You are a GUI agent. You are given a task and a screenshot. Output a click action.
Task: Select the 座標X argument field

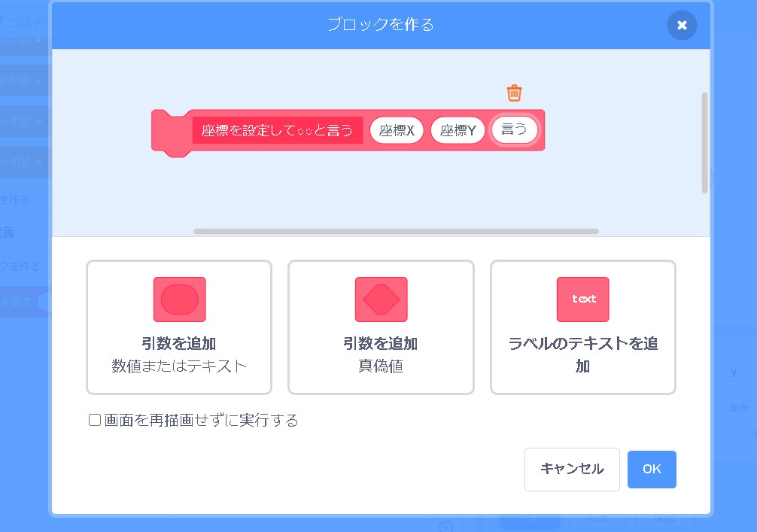397,130
